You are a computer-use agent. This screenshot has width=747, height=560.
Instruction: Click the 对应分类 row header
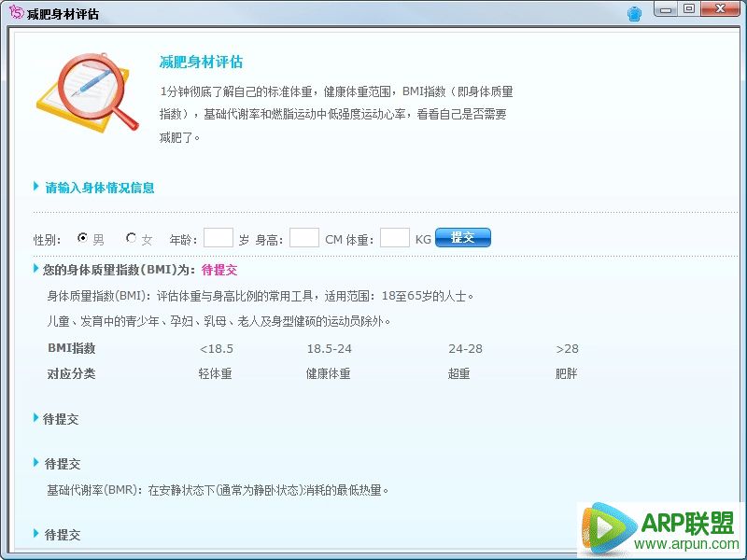click(71, 374)
